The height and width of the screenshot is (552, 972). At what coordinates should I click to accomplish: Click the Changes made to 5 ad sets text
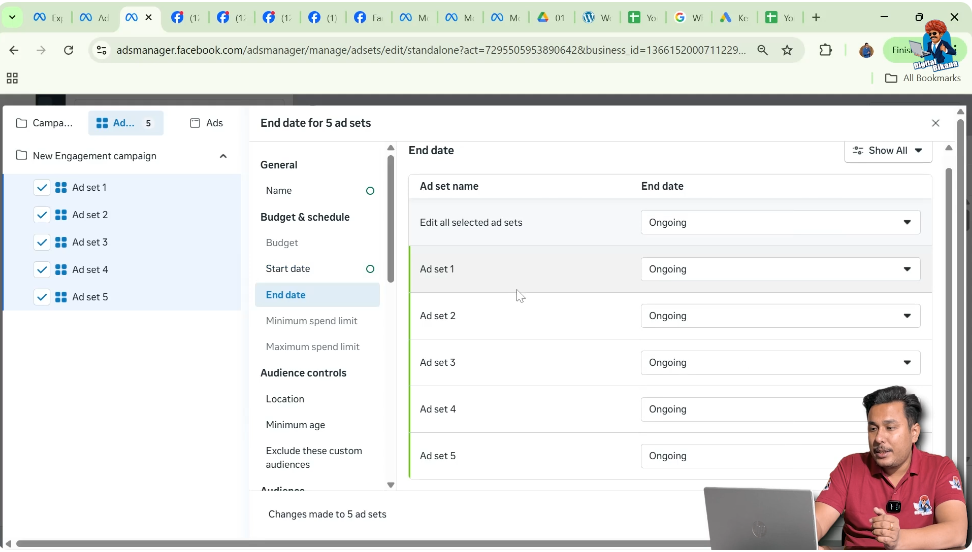pos(327,514)
